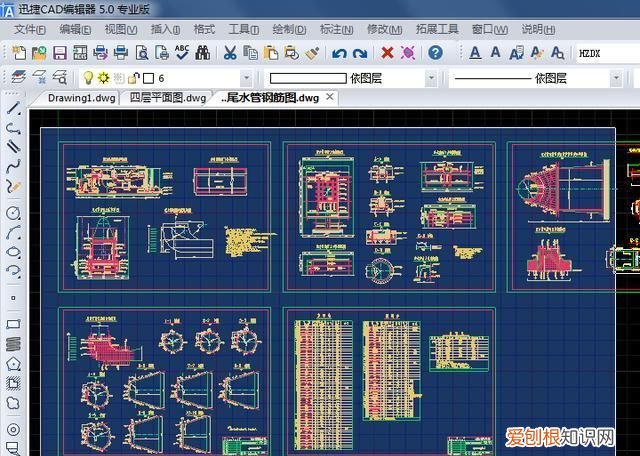Open the 格式 menu
This screenshot has width=640, height=456.
coord(204,29)
